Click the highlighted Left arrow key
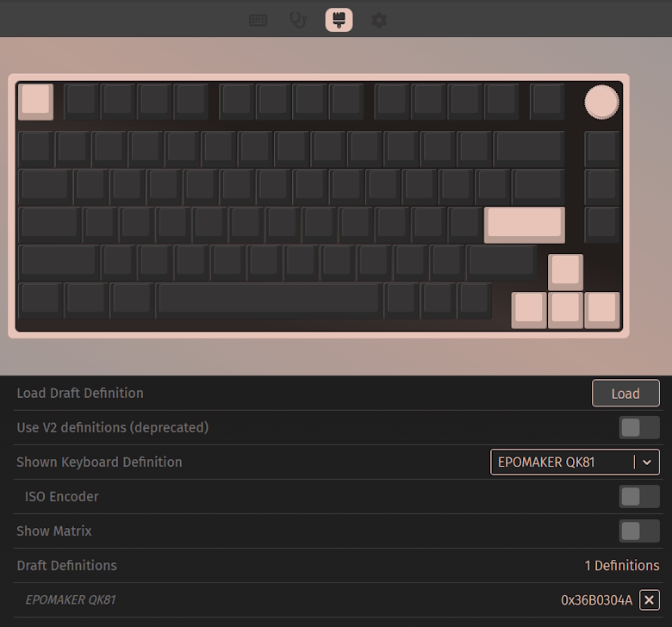This screenshot has width=672, height=627. [x=529, y=310]
